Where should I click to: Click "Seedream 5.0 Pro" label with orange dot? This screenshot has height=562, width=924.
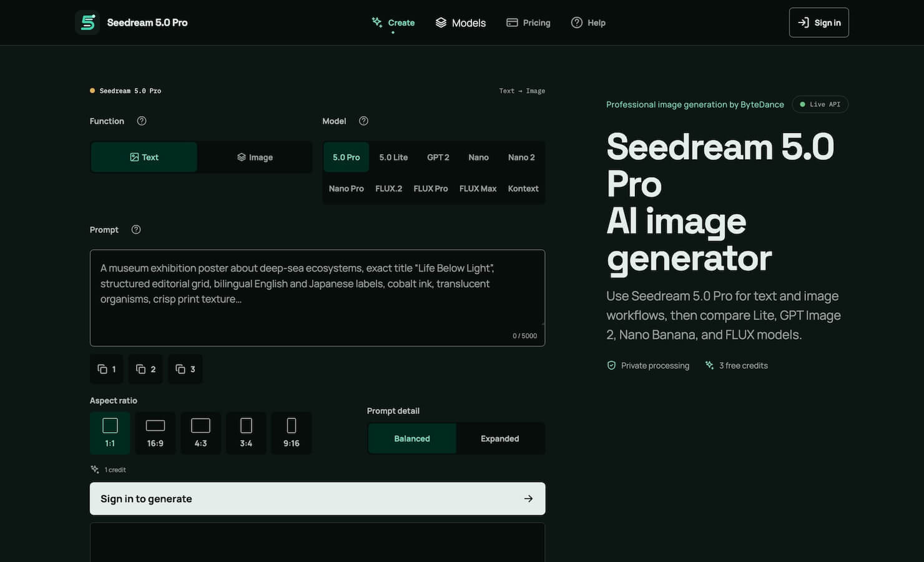point(125,91)
